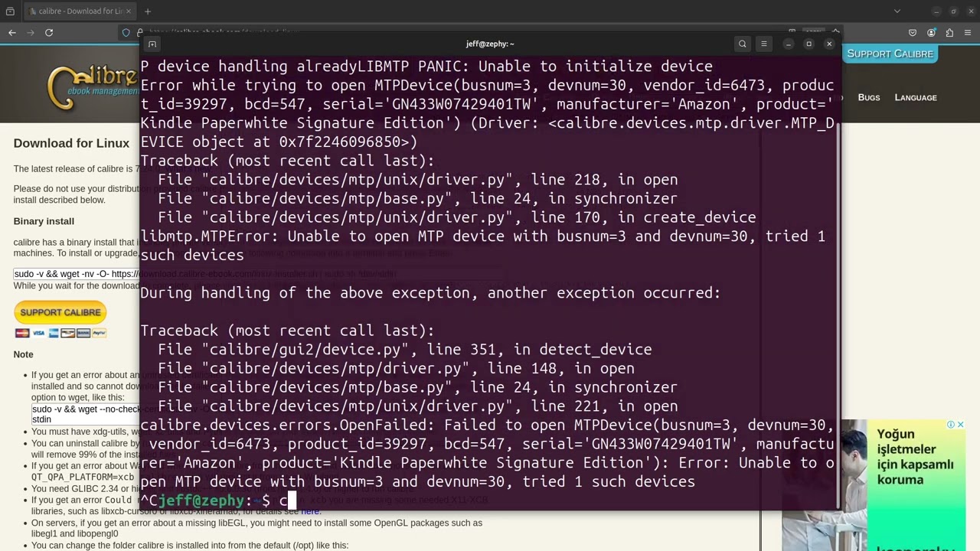Close the advertisement
The image size is (980, 551).
click(x=960, y=425)
